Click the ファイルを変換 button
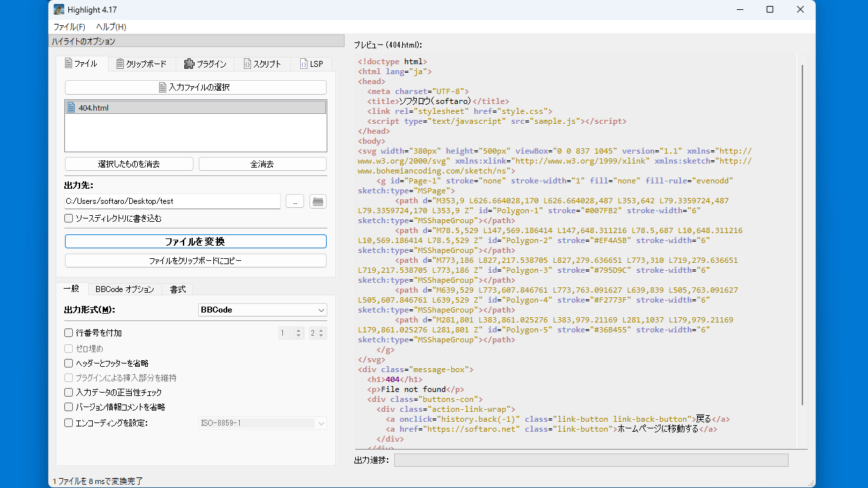This screenshot has height=488, width=868. tap(195, 242)
